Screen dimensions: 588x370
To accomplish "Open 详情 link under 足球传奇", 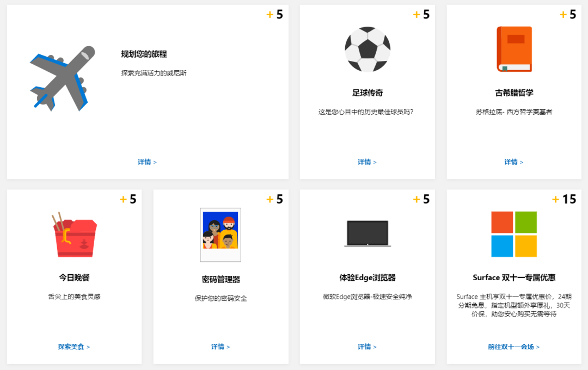I will 367,162.
